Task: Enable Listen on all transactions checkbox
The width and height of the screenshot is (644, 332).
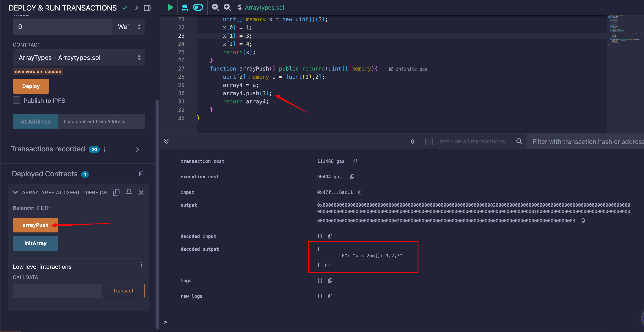Action: [x=429, y=142]
